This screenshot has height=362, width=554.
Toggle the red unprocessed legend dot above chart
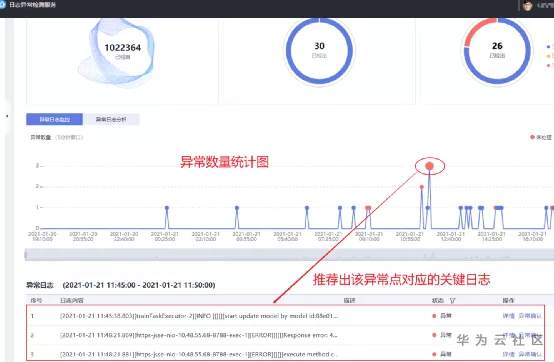pos(532,137)
